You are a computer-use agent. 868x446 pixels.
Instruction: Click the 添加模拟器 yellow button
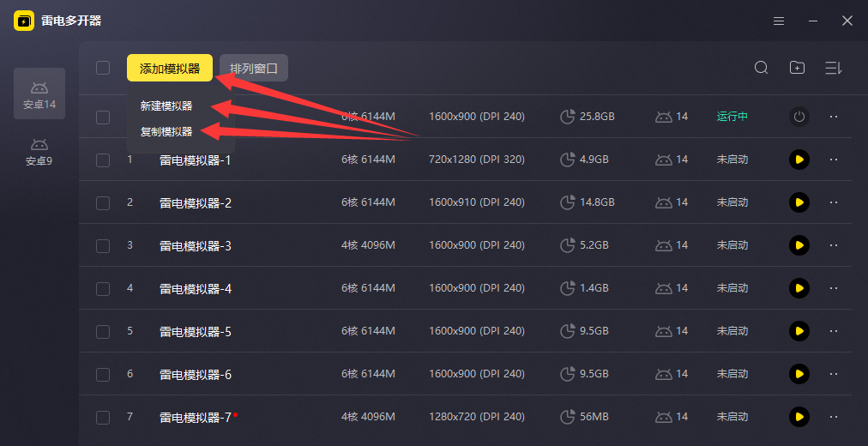pyautogui.click(x=169, y=68)
